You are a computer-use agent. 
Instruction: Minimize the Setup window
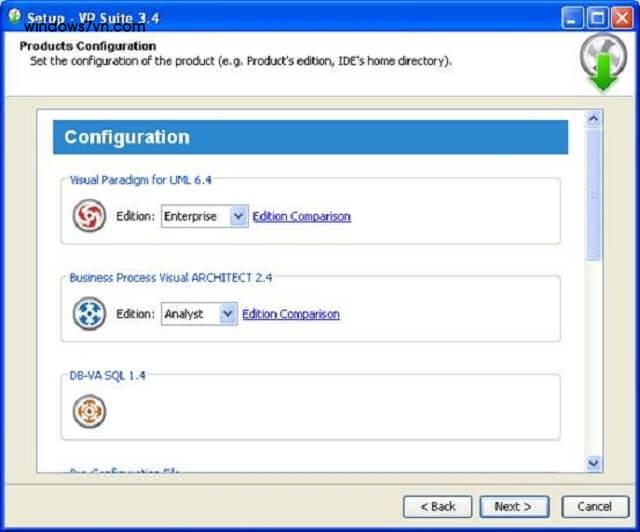tap(572, 18)
